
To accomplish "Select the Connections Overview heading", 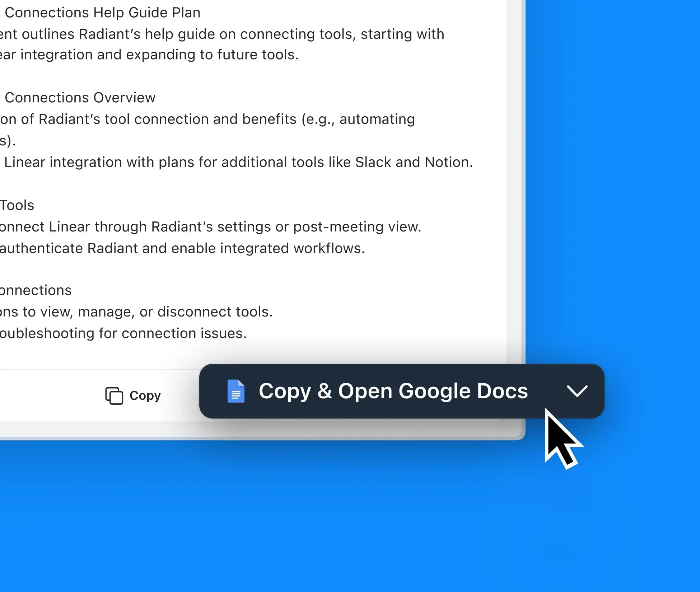I will (x=80, y=98).
